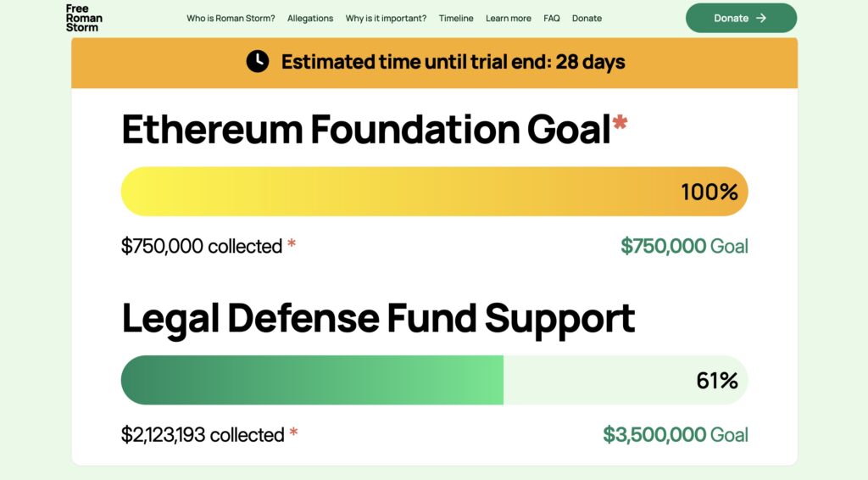Click the Legal Defense Fund Support heading

(x=378, y=320)
